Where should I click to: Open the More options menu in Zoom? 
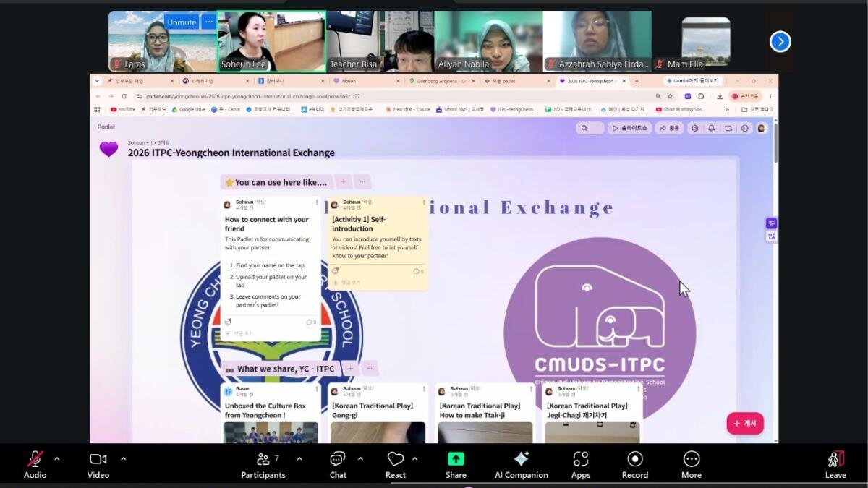pos(692,465)
